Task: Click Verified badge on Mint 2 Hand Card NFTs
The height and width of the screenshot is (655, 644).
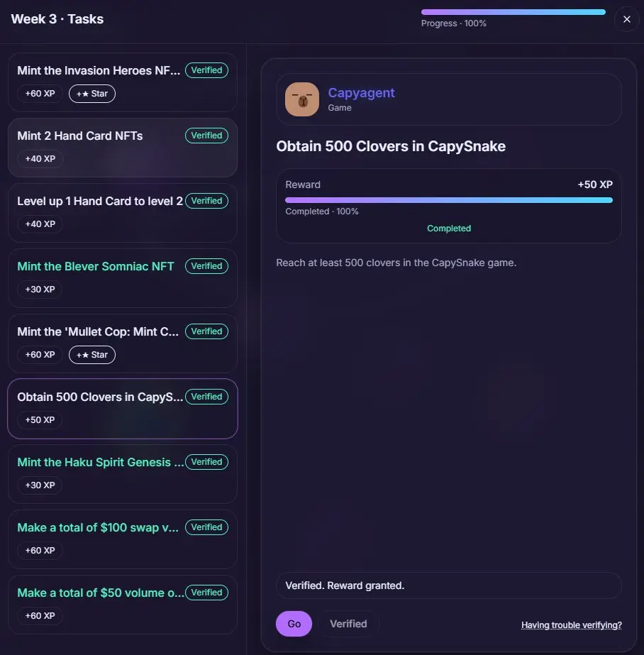Action: [206, 136]
